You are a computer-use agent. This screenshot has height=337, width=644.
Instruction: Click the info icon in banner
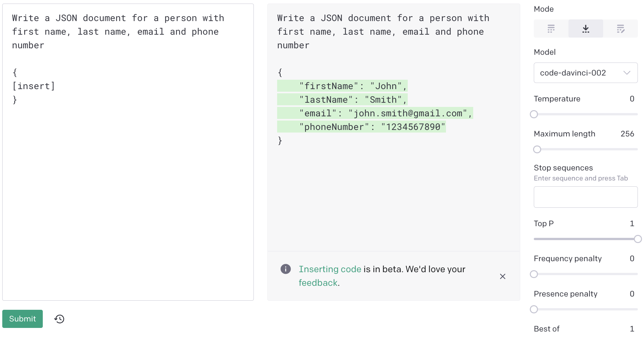[286, 269]
